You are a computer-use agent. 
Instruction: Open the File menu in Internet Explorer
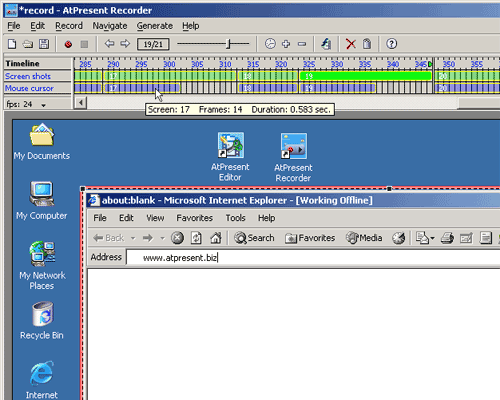[x=100, y=218]
